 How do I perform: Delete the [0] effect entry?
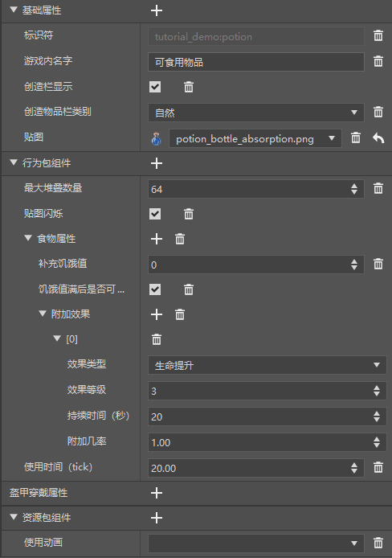click(157, 339)
